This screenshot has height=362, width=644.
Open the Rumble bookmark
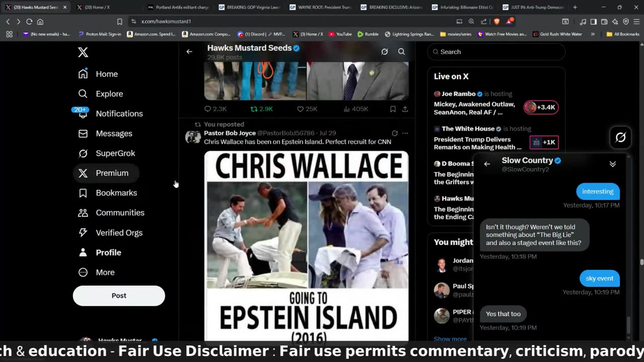[368, 34]
